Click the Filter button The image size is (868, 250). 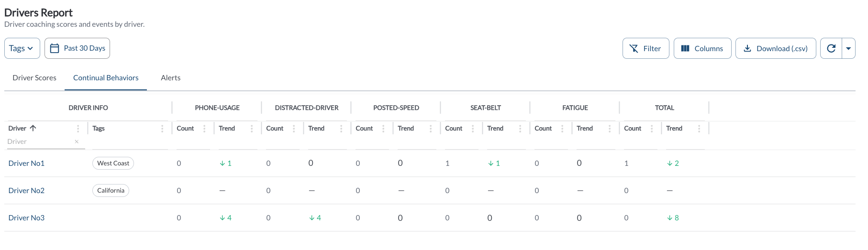[645, 48]
